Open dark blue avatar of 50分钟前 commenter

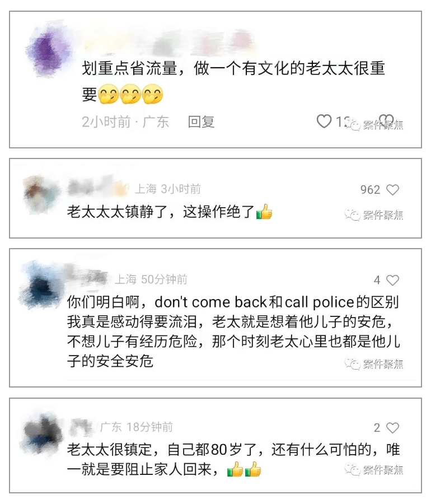click(42, 284)
